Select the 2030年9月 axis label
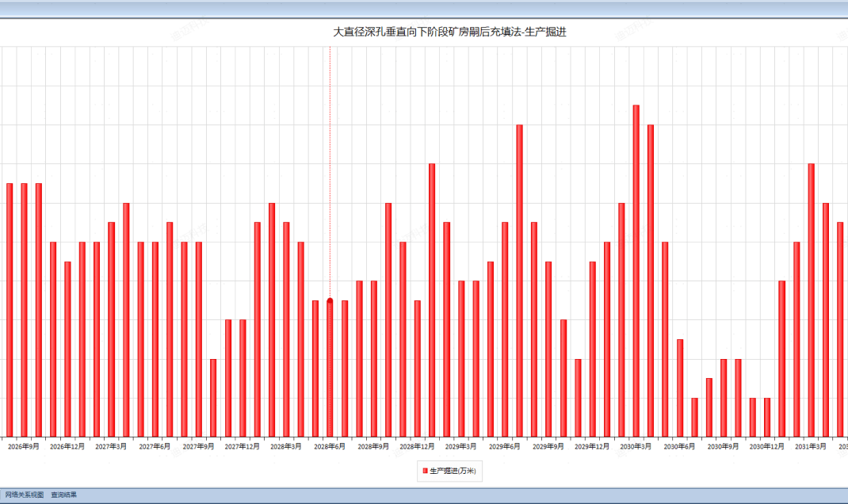 (x=724, y=447)
